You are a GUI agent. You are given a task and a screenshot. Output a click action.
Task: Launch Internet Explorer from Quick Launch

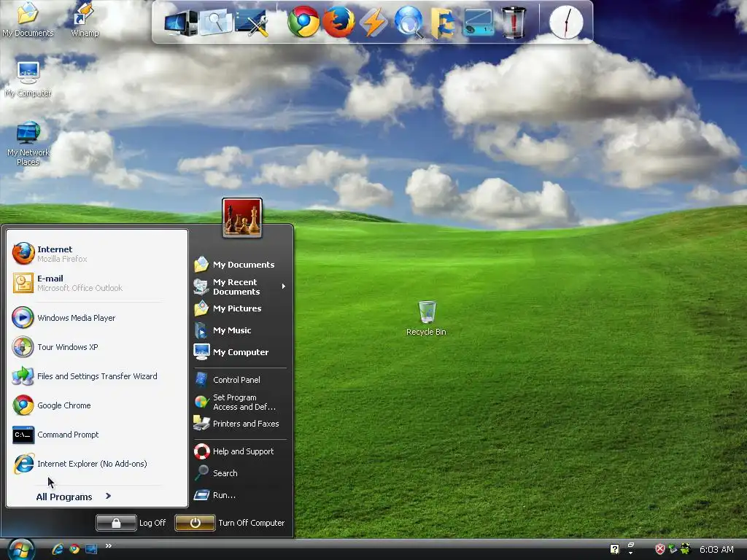(x=58, y=549)
